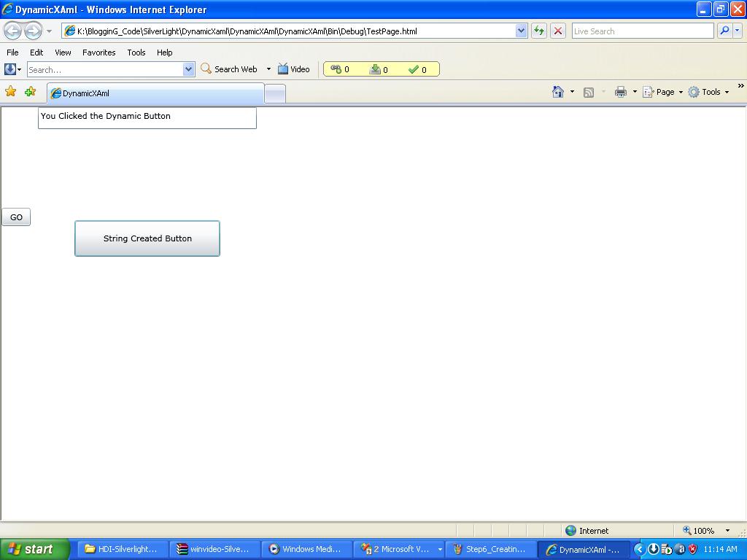This screenshot has height=560, width=747.
Task: Click the Add to Favorites icon
Action: tap(31, 91)
